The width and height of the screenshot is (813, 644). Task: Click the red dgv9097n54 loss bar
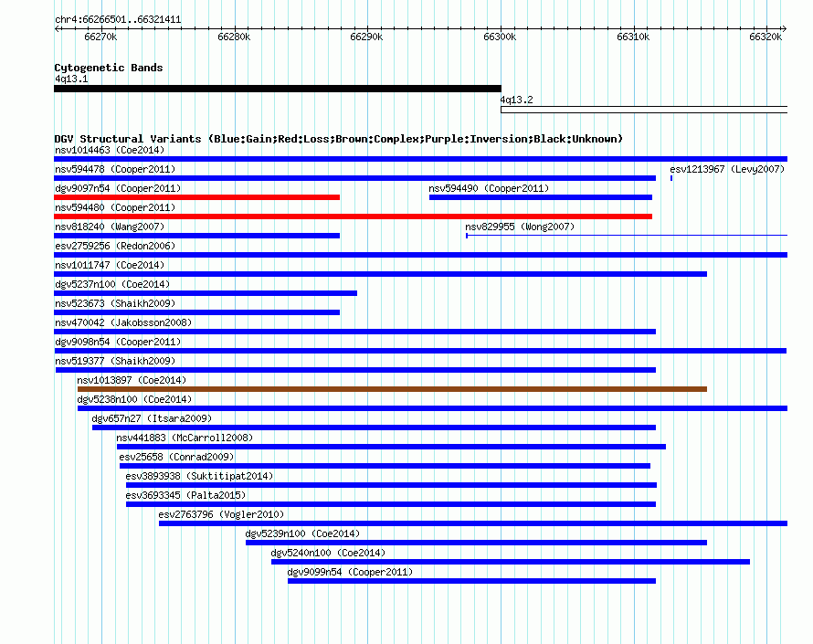pos(197,197)
